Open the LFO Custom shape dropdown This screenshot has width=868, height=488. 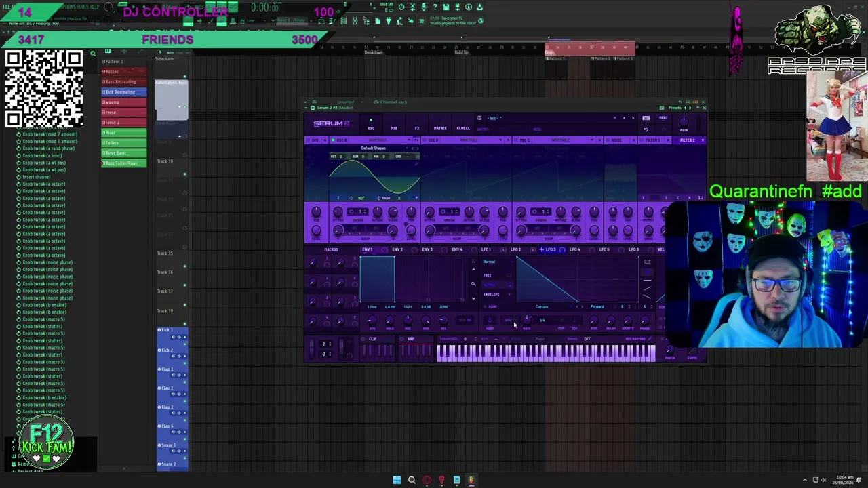coord(542,307)
